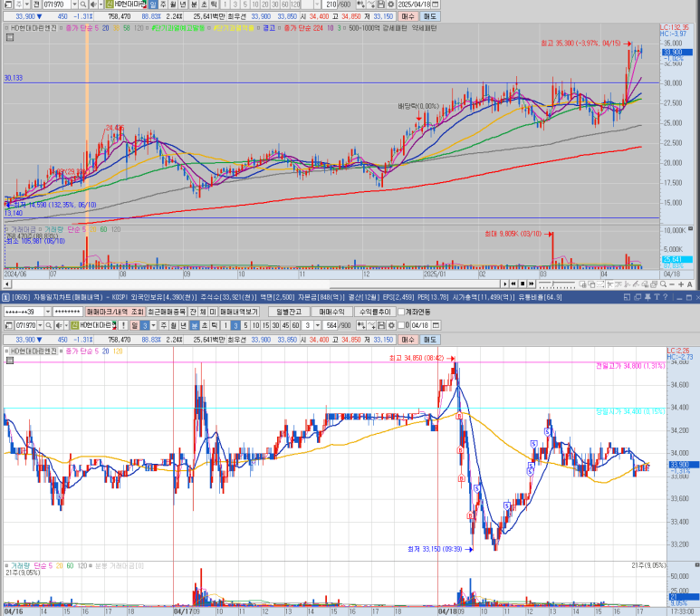Toggle the HD현대마린엔진 series checkbox in upper chart legend
Viewport: 700px width, 616px height.
pos(7,29)
